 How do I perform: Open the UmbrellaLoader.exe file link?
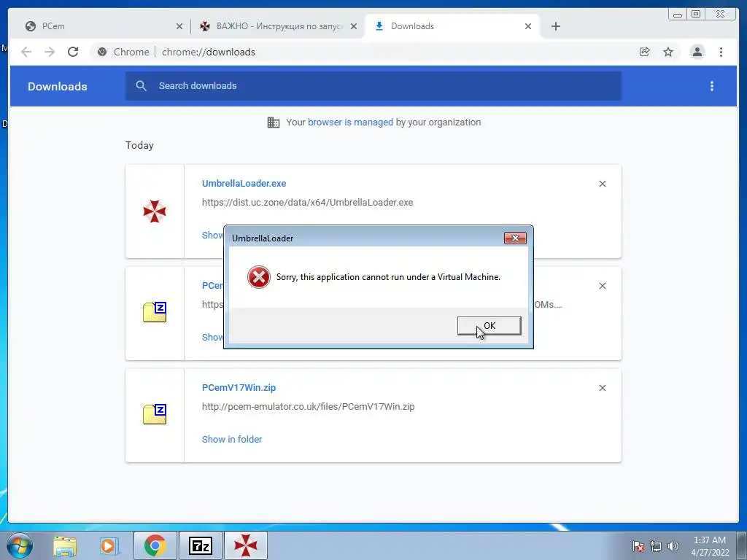(x=244, y=183)
